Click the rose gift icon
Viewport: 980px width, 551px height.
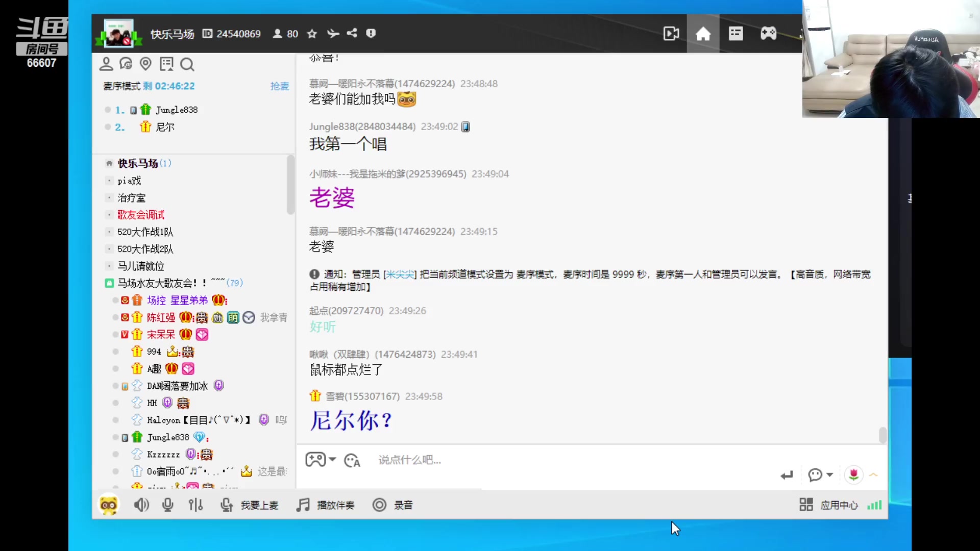point(853,475)
